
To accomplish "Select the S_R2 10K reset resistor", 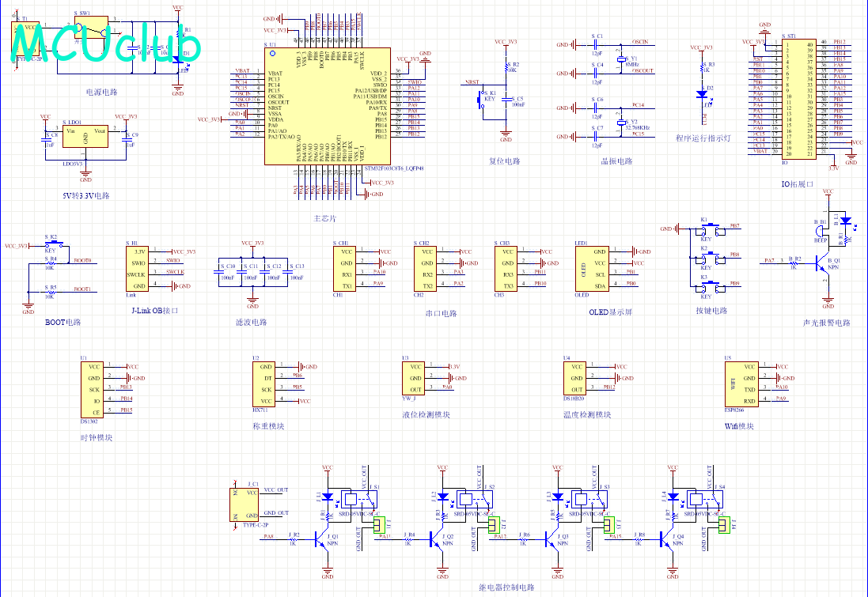I will pos(506,67).
